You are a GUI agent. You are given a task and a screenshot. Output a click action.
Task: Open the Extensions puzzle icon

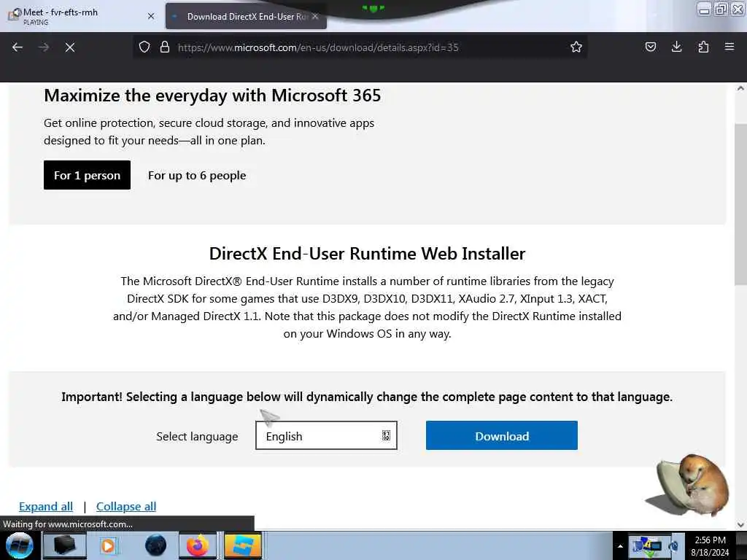[703, 47]
